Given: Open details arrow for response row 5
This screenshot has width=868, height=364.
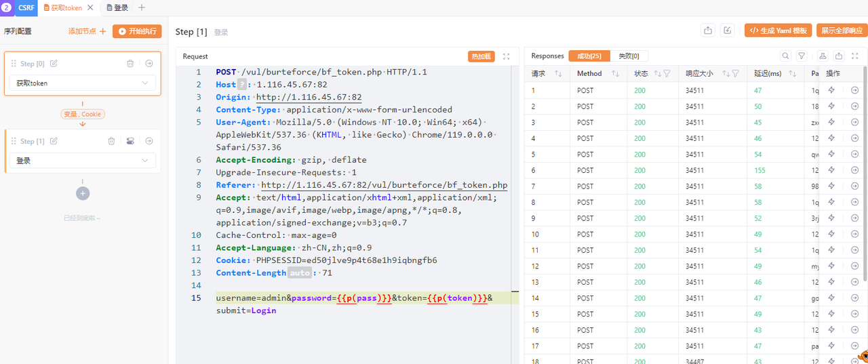Looking at the screenshot, I should point(854,155).
